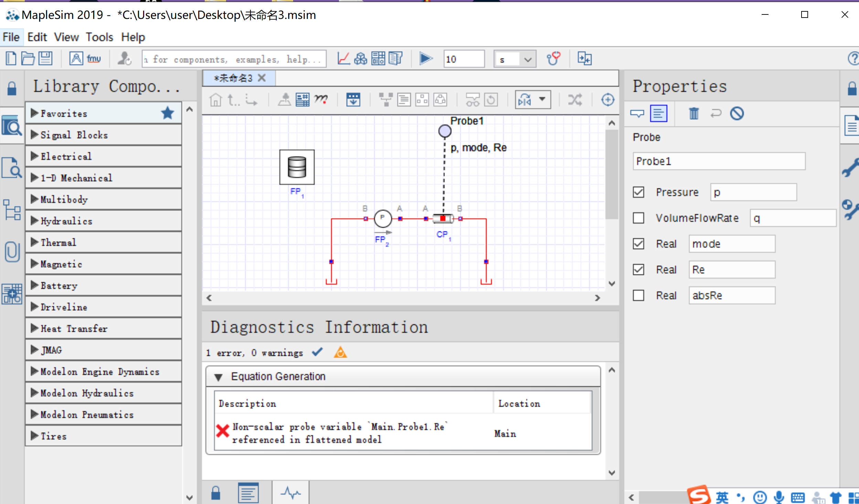Click the library list scroll down arrow
The width and height of the screenshot is (859, 504).
click(x=189, y=497)
